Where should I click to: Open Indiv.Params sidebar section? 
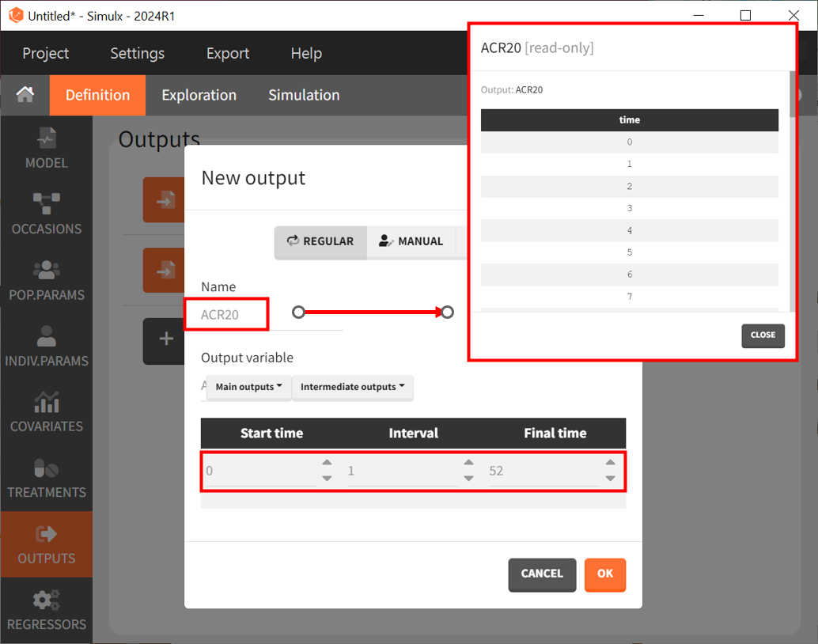click(x=46, y=347)
